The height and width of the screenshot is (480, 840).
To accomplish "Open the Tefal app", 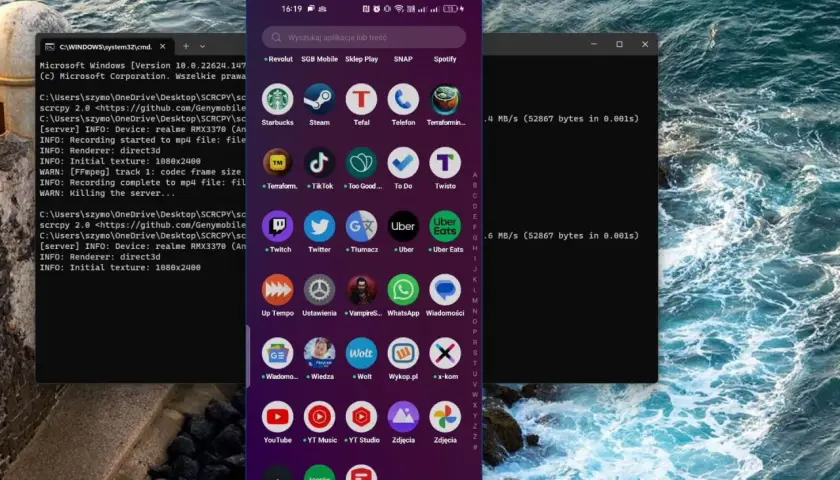I will (361, 100).
